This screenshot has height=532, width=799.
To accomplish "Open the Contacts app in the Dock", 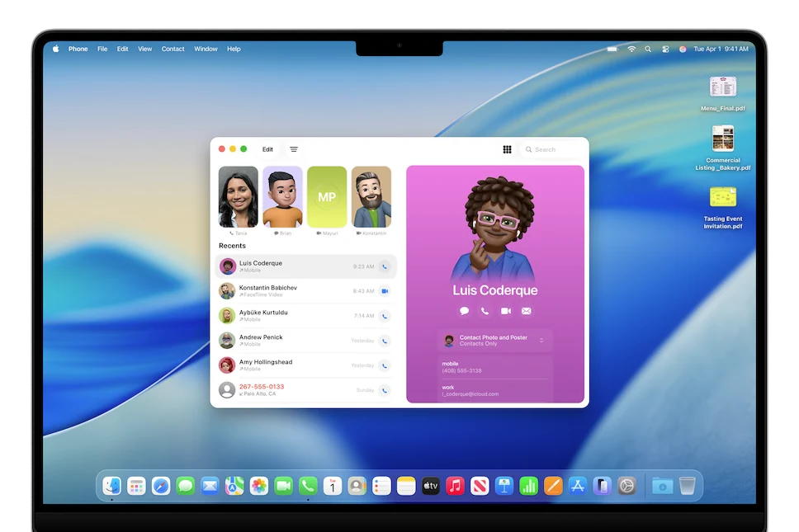I will pyautogui.click(x=357, y=486).
